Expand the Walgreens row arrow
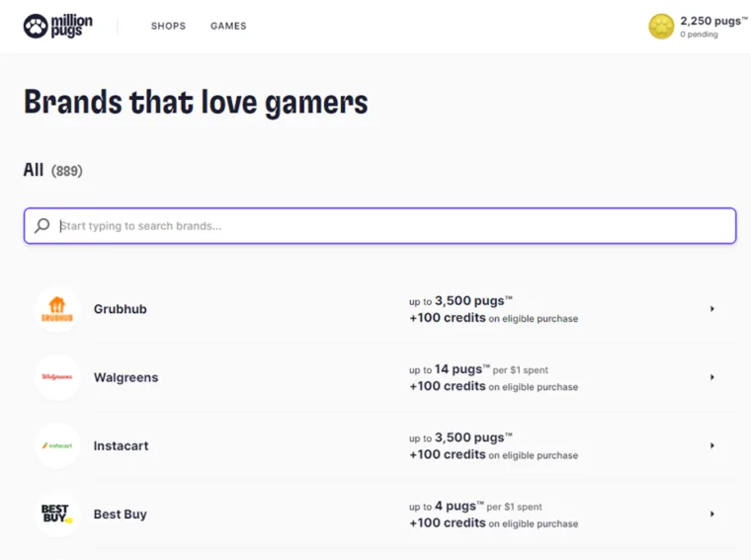The height and width of the screenshot is (560, 751). (712, 377)
